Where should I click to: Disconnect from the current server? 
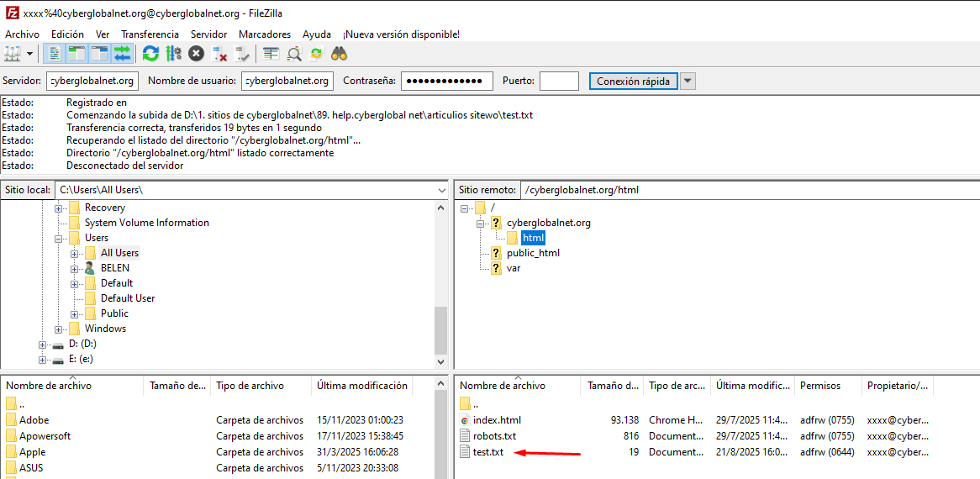coord(219,55)
